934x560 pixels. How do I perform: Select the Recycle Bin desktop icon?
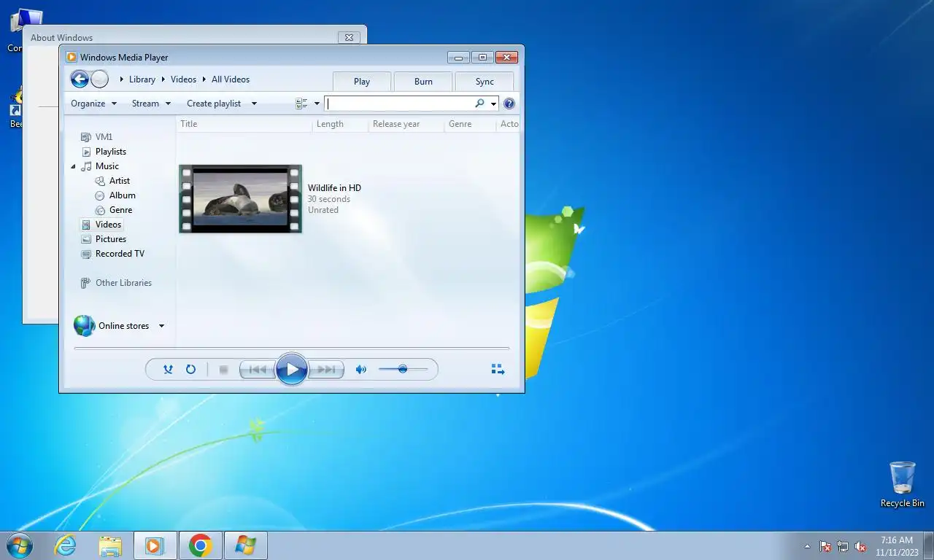[903, 484]
